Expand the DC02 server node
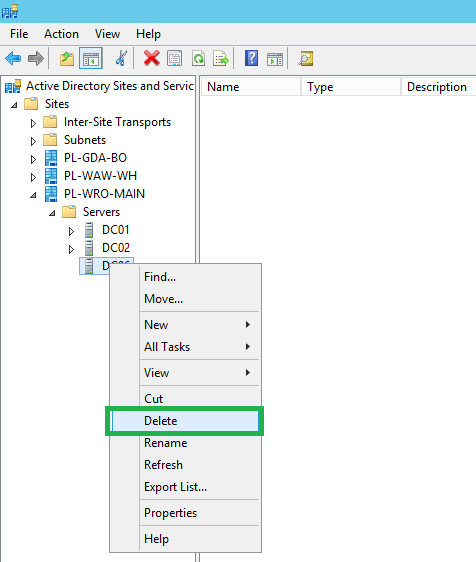 coord(71,249)
